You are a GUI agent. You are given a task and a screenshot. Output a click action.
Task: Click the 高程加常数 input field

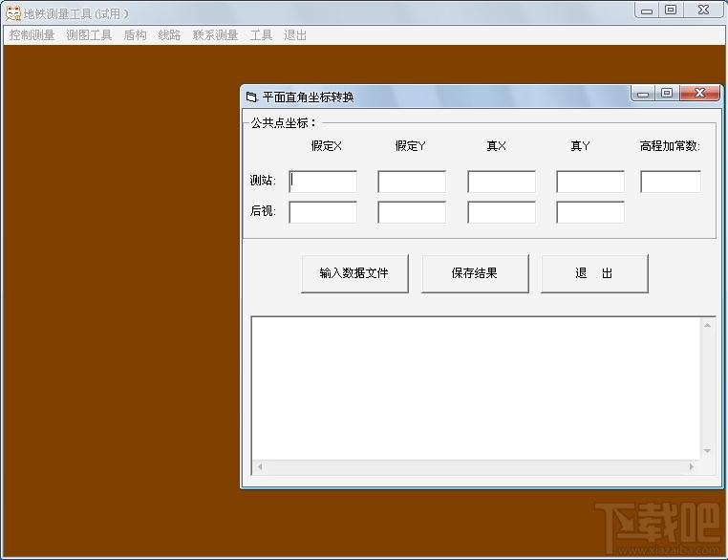671,182
